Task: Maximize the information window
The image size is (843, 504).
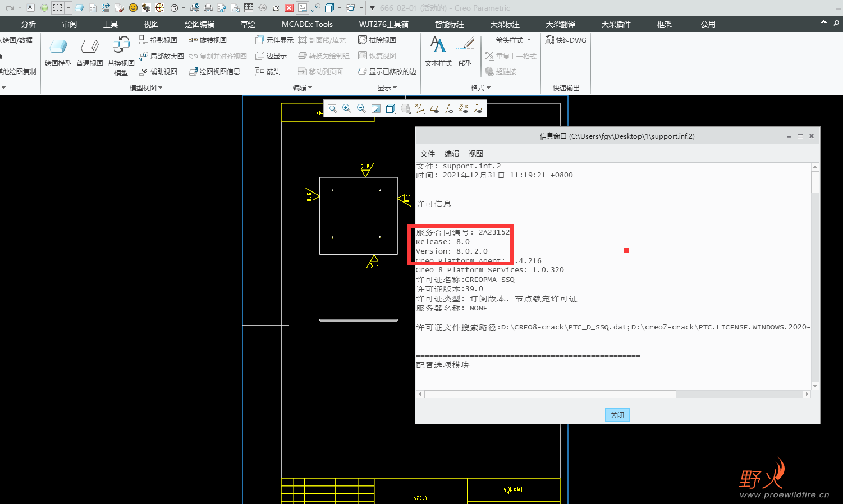Action: 800,136
